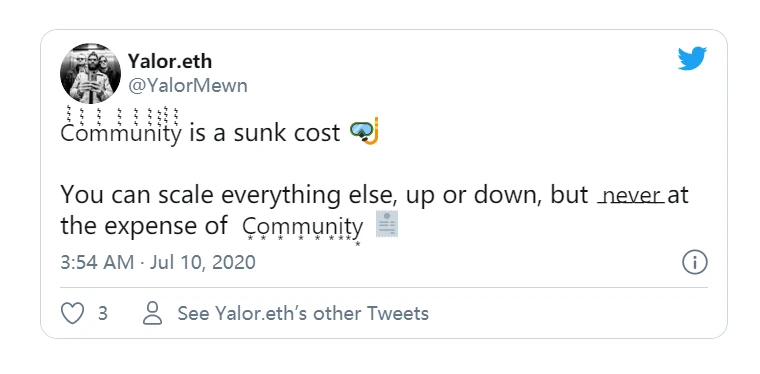Open the @YalorMewn handle link
Viewport: 760px width, 374px height.
click(188, 86)
